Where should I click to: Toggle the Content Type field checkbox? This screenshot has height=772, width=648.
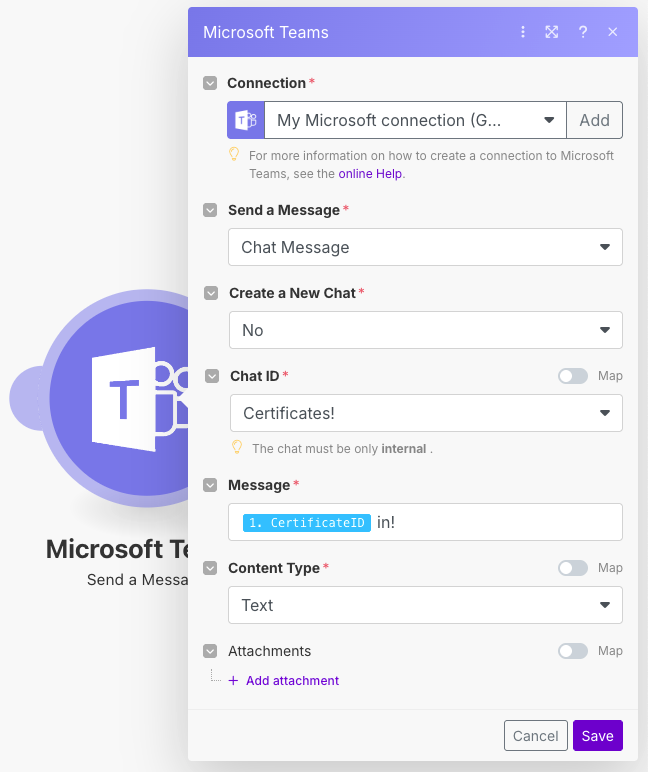pyautogui.click(x=210, y=568)
